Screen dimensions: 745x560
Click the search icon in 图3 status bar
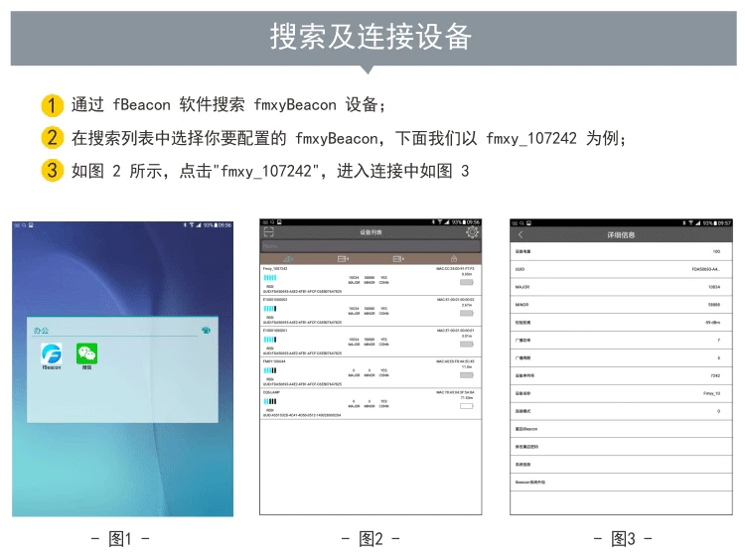(521, 222)
